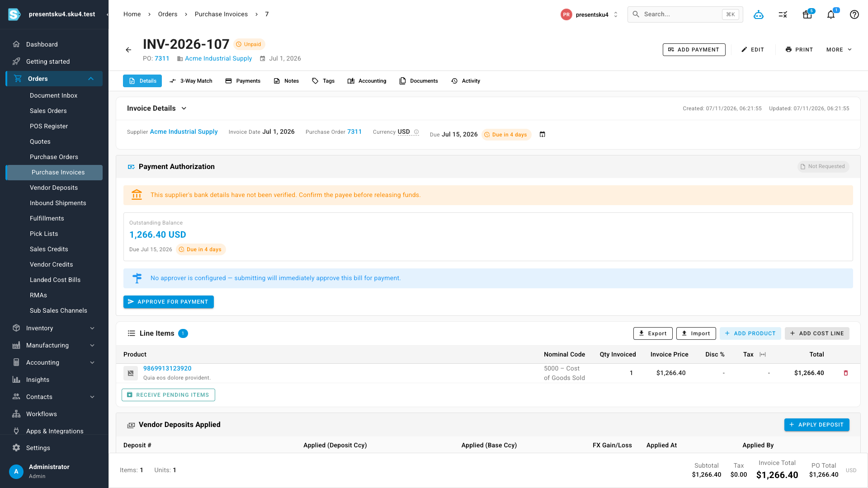The height and width of the screenshot is (488, 868).
Task: Open the MORE actions dropdown
Action: [x=839, y=50]
